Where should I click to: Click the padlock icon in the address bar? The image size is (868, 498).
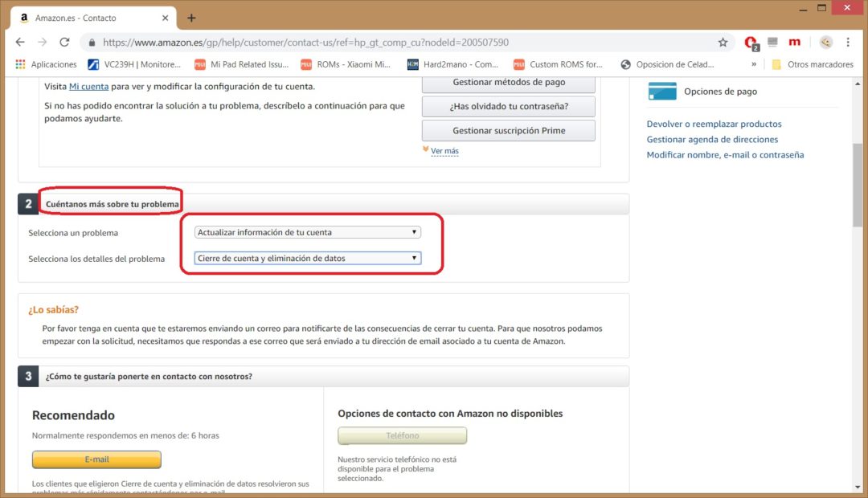pos(91,42)
